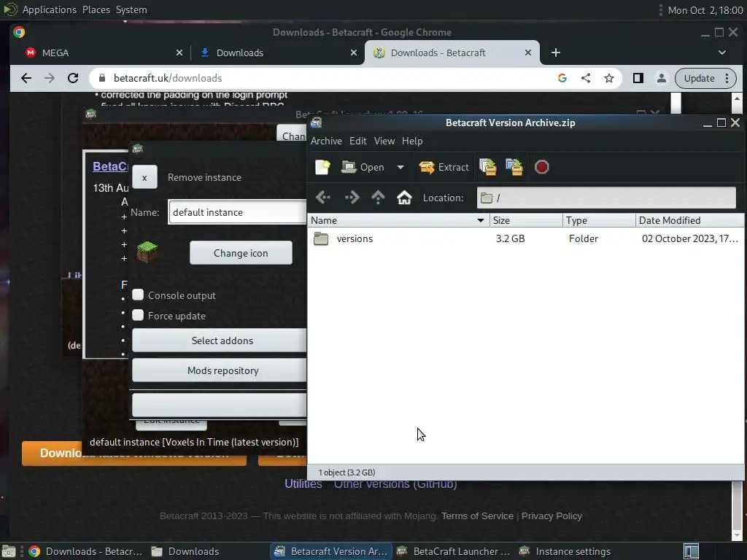Screen dimensions: 747x560
Task: Switch to Instance settings taskbar entry
Action: coord(565,551)
